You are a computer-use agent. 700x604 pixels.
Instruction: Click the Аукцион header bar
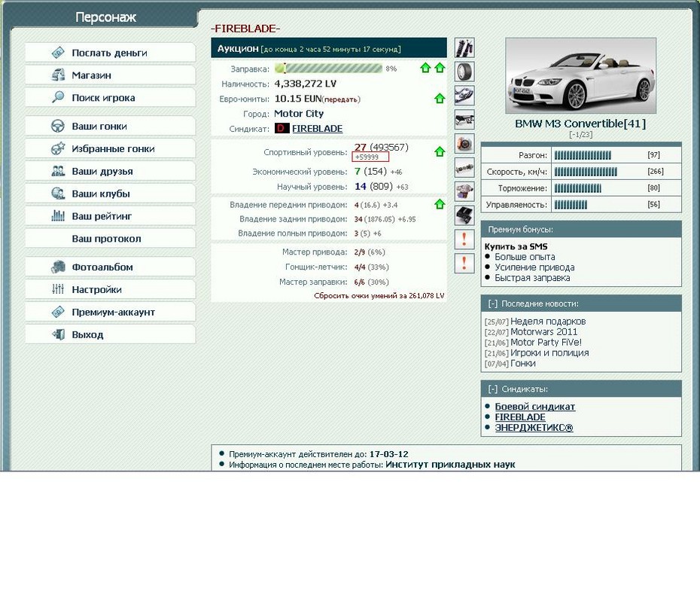pyautogui.click(x=329, y=48)
